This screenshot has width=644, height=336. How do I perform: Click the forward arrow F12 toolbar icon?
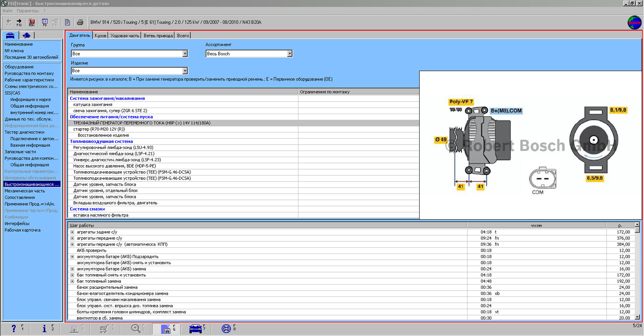(19, 22)
